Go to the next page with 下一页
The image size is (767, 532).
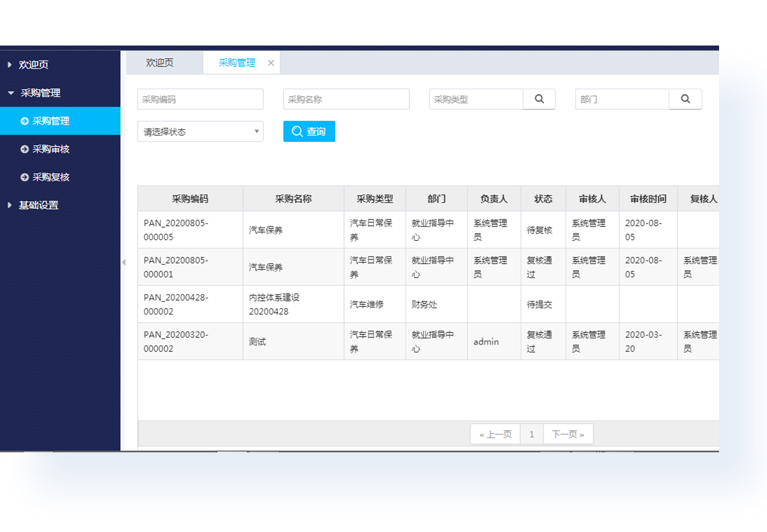click(567, 434)
